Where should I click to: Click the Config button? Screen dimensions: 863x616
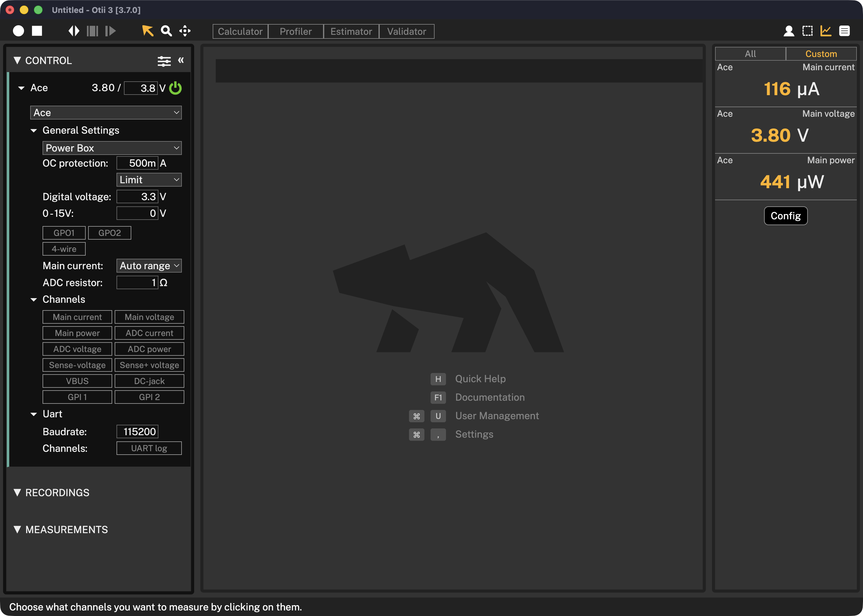click(x=786, y=216)
